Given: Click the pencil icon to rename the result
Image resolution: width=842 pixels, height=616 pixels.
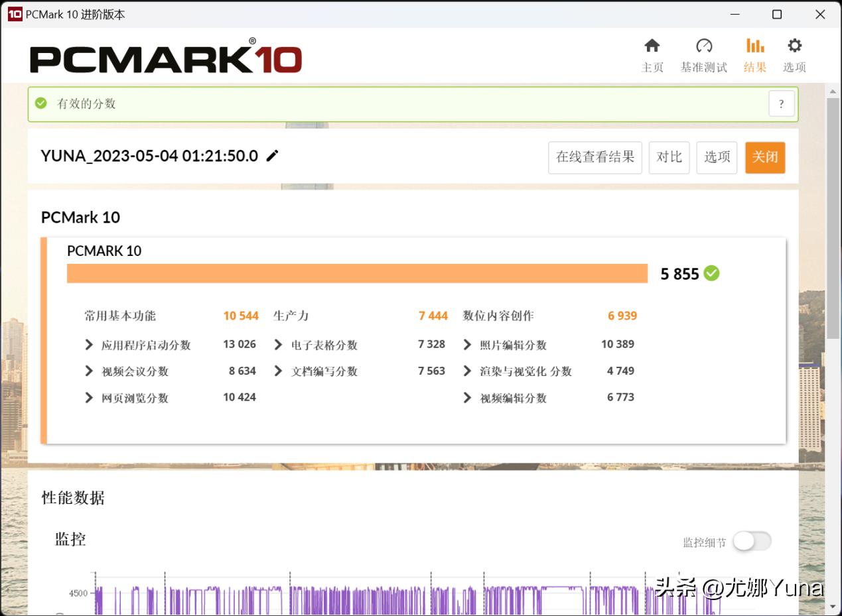Looking at the screenshot, I should [x=272, y=156].
